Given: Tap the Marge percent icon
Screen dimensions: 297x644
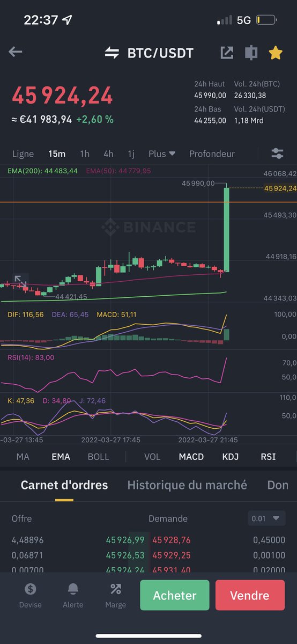Looking at the screenshot, I should click(x=115, y=589).
